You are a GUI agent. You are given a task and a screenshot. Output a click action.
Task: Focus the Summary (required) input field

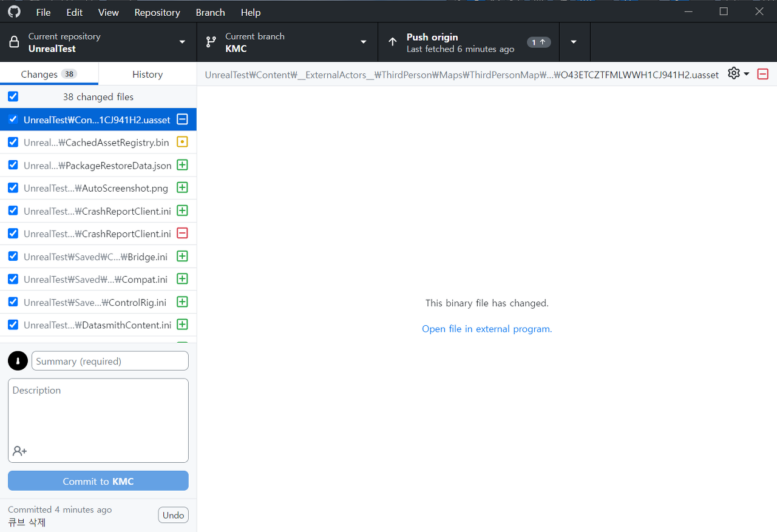tap(110, 361)
